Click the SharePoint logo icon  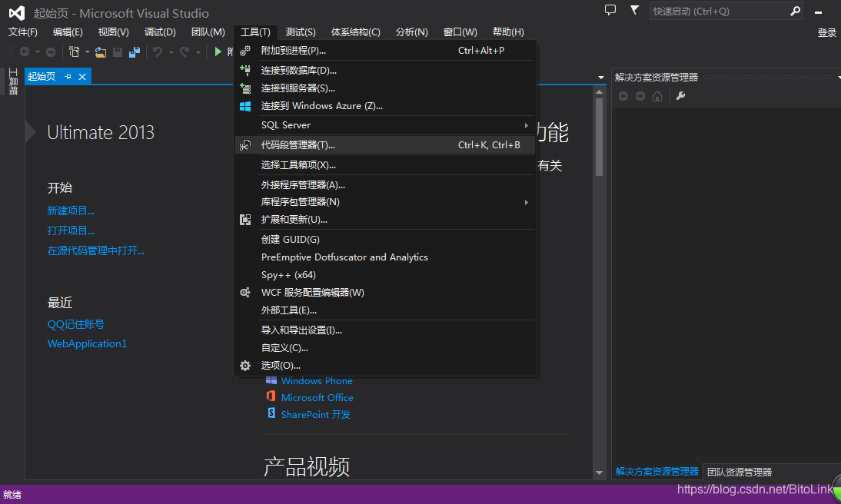(271, 413)
